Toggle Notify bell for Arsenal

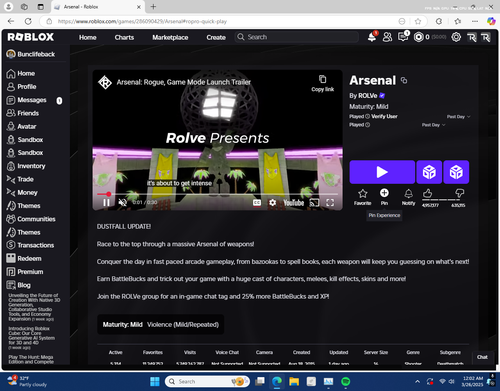pos(408,197)
